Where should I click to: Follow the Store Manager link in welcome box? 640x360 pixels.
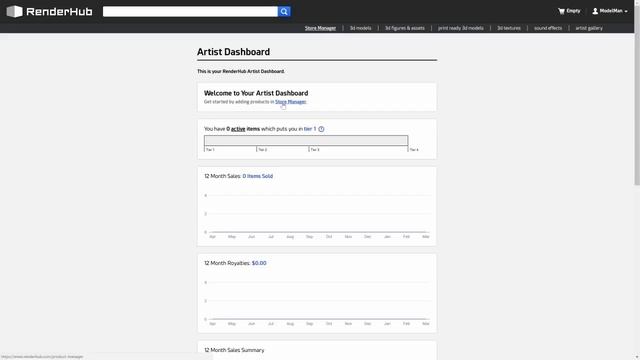(x=290, y=102)
